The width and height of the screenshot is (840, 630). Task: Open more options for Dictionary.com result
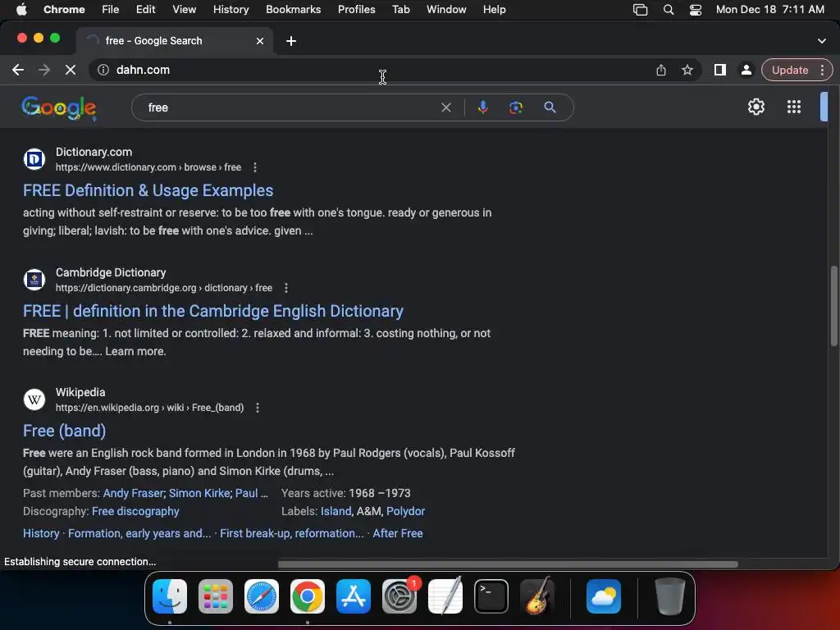pos(255,167)
